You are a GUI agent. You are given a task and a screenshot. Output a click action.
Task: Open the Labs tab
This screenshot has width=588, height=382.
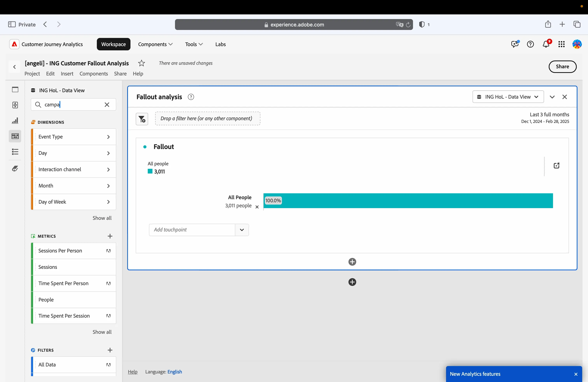tap(220, 44)
